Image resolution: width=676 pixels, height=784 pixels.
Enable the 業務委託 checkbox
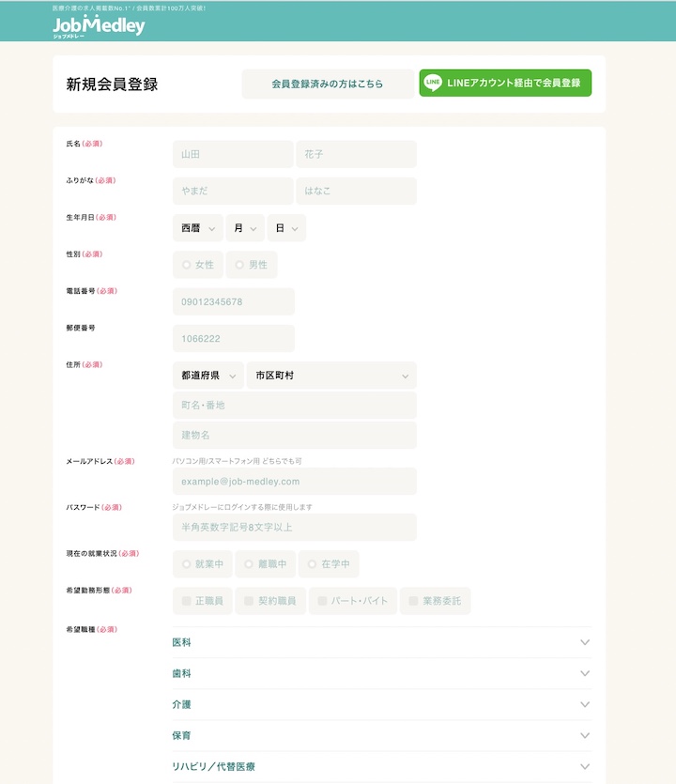tap(414, 601)
